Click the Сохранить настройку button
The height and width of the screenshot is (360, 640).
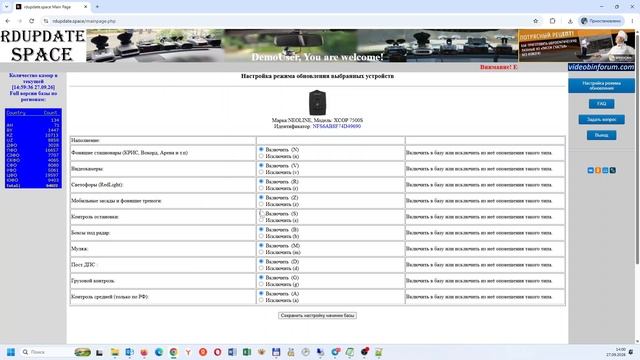coord(317,315)
